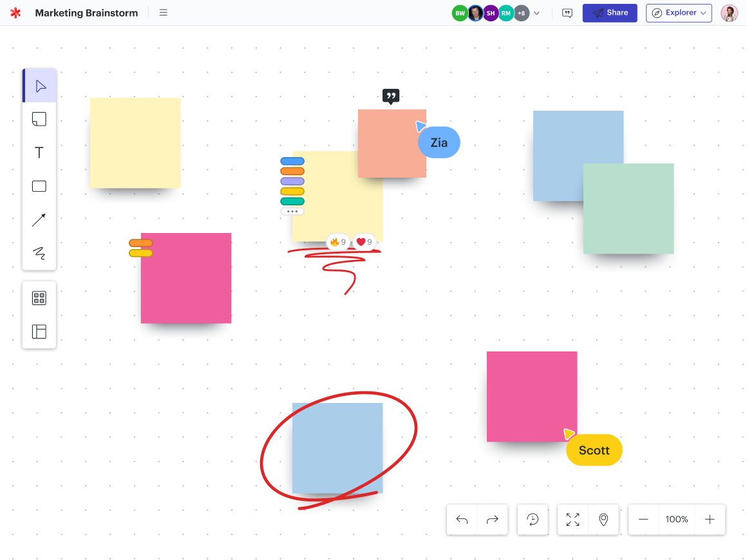Expand the Explorer dropdown
Screen dimensions: 747x560
tap(679, 13)
